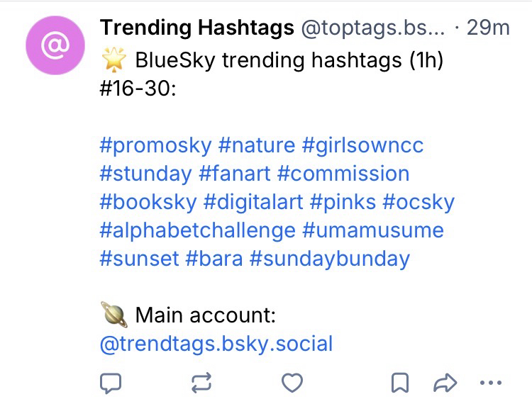This screenshot has height=399, width=532.
Task: Open the three-dot more options menu
Action: click(x=490, y=383)
